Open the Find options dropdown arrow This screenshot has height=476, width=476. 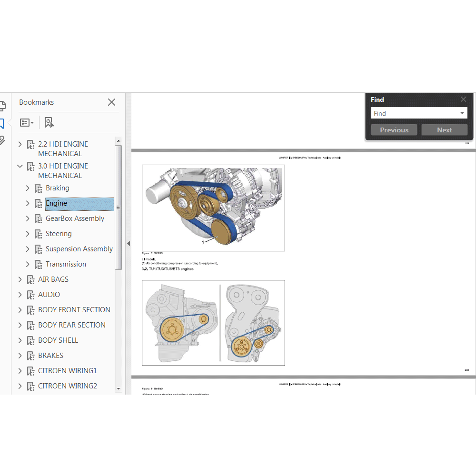(462, 113)
